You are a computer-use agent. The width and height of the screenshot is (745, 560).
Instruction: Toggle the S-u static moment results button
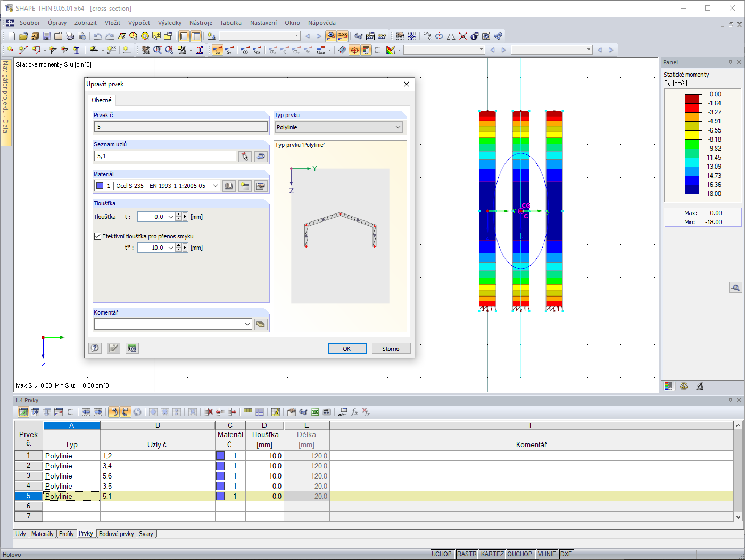pyautogui.click(x=218, y=50)
